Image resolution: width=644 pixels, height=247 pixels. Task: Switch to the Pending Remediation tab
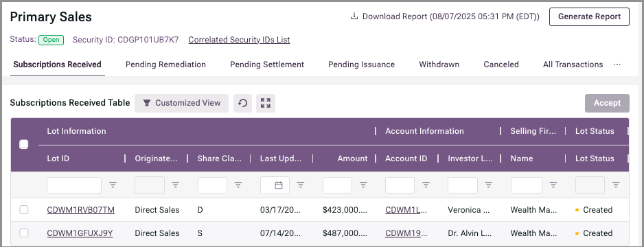tap(165, 64)
